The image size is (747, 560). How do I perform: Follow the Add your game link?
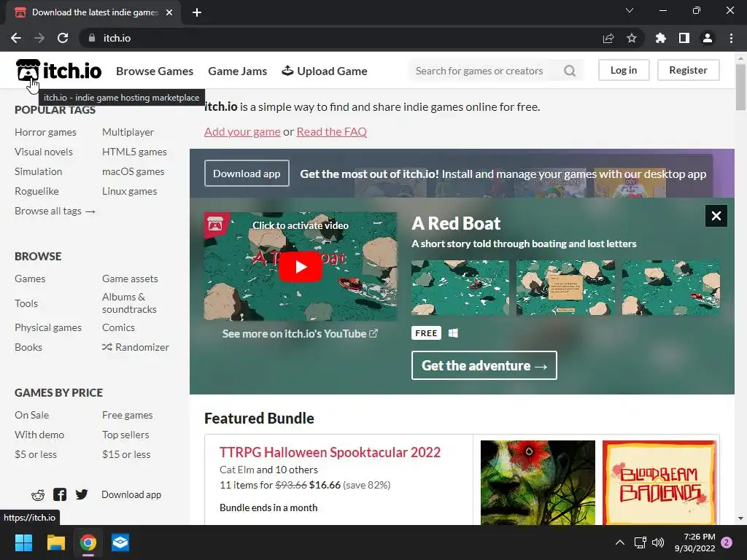point(242,132)
